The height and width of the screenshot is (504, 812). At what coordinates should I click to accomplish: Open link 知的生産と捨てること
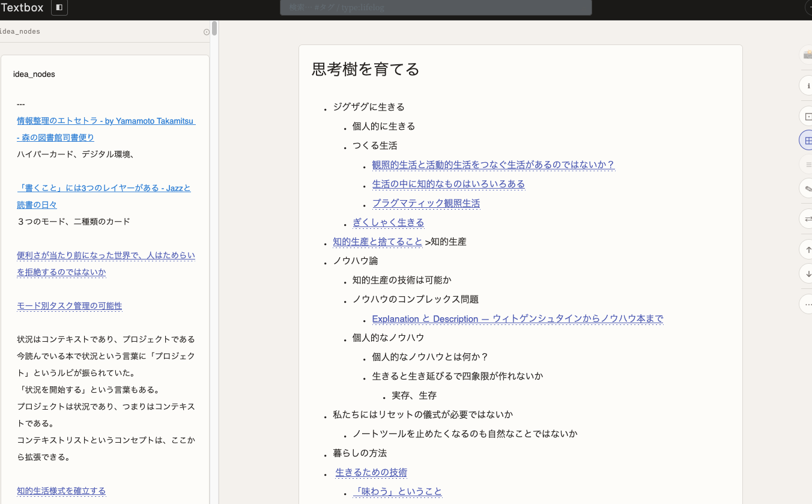point(378,241)
